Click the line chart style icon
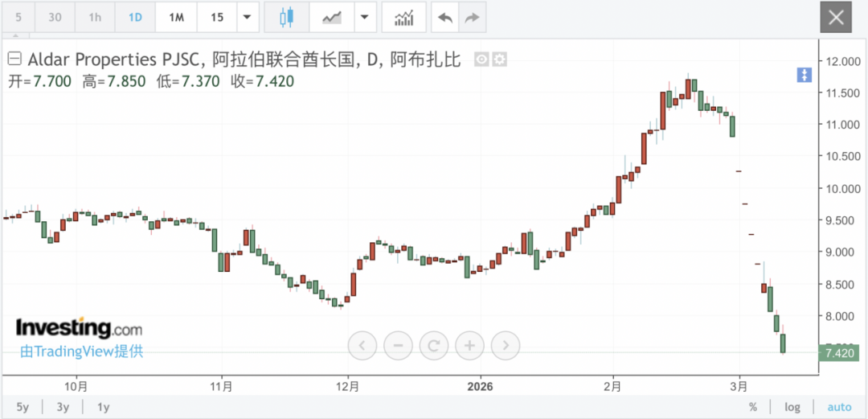This screenshot has height=419, width=868. point(331,17)
